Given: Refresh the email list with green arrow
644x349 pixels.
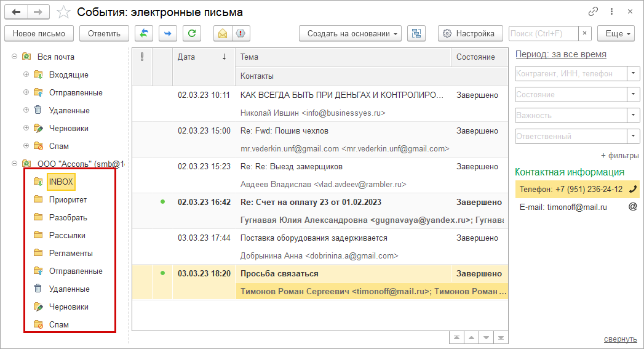Looking at the screenshot, I should coord(192,33).
